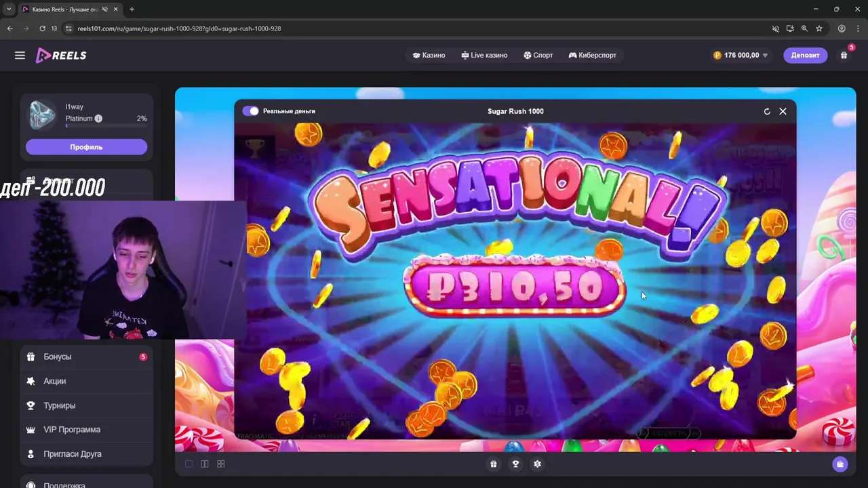868x488 pixels.
Task: Open VIP Программа in the sidebar
Action: [86, 430]
